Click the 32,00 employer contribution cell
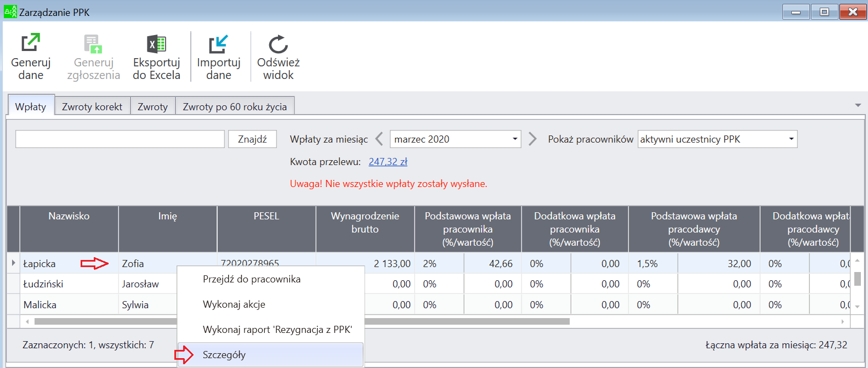This screenshot has width=868, height=368. 719,263
